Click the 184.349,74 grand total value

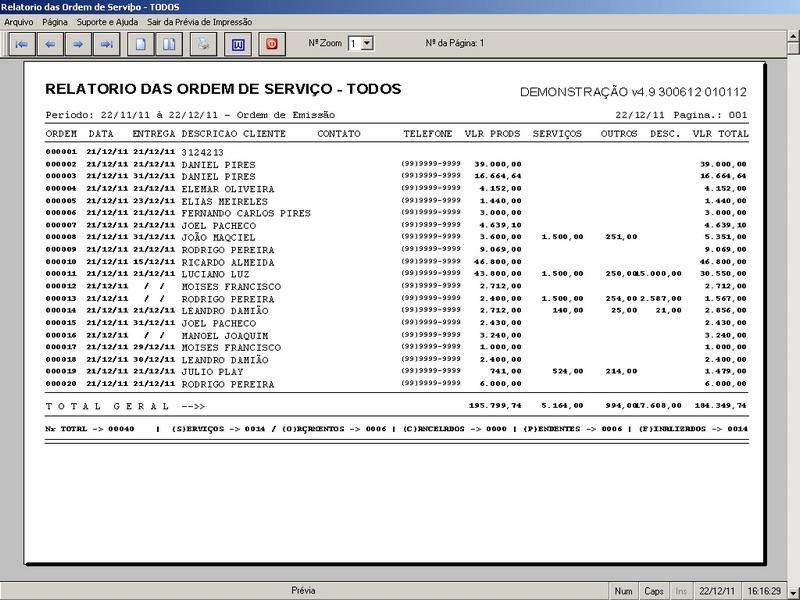(720, 406)
